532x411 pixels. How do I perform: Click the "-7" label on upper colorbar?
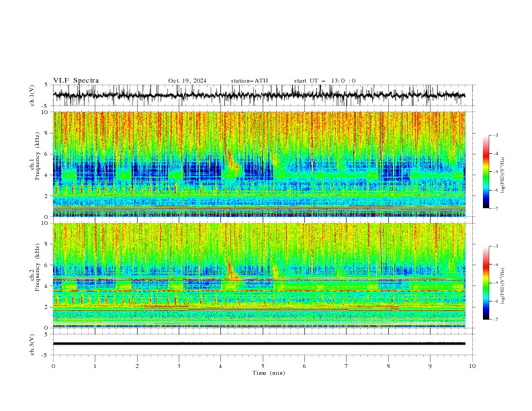coord(496,208)
